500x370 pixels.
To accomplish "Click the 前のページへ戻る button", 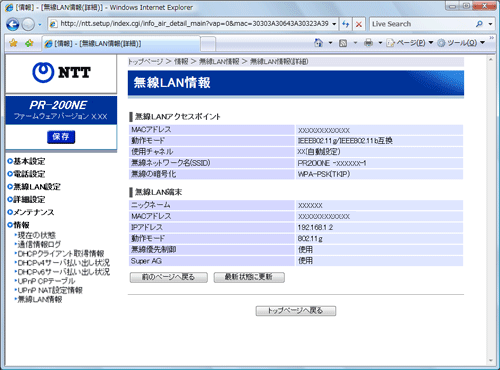I will pyautogui.click(x=169, y=277).
